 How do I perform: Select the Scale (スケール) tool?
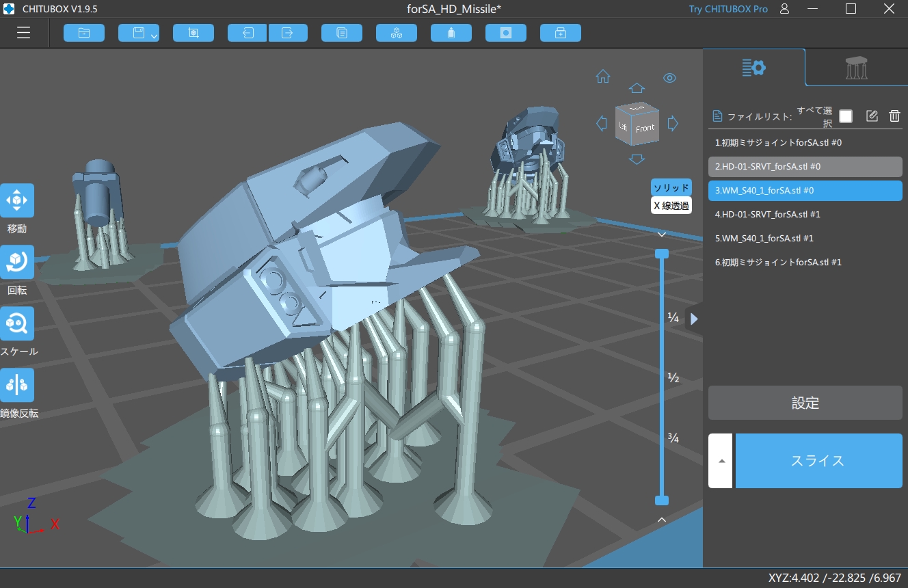(x=17, y=323)
